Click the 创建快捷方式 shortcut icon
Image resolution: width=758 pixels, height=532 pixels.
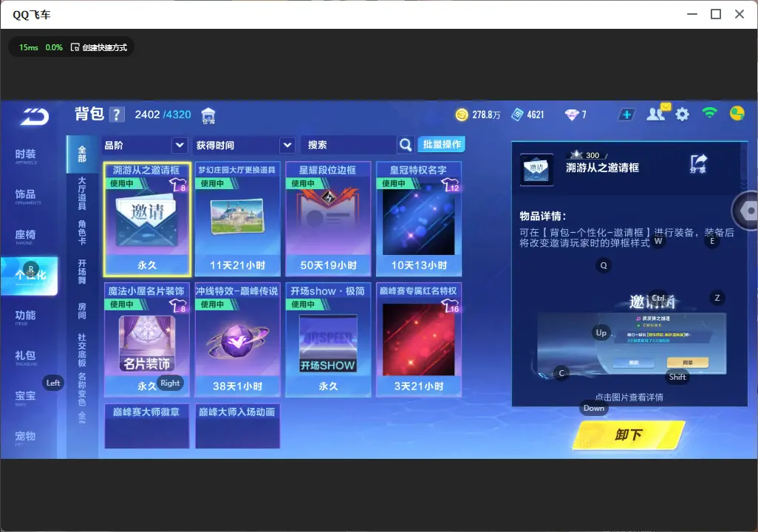coord(75,47)
